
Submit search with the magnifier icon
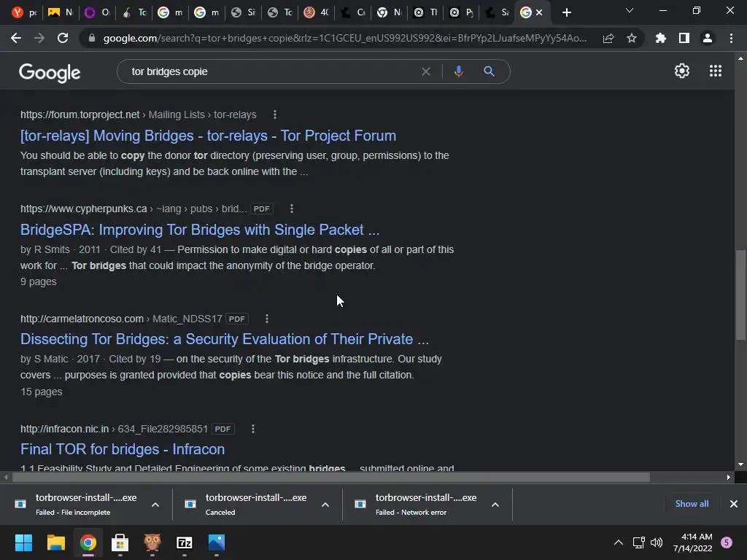(489, 71)
